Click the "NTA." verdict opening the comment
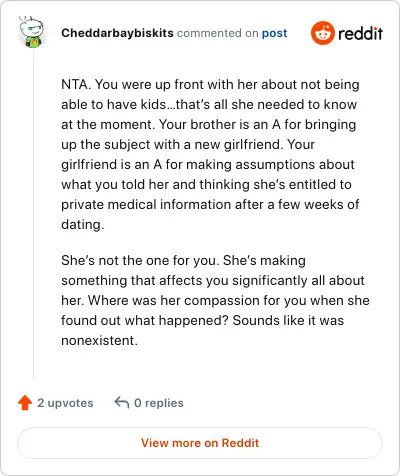The image size is (400, 476). 76,84
